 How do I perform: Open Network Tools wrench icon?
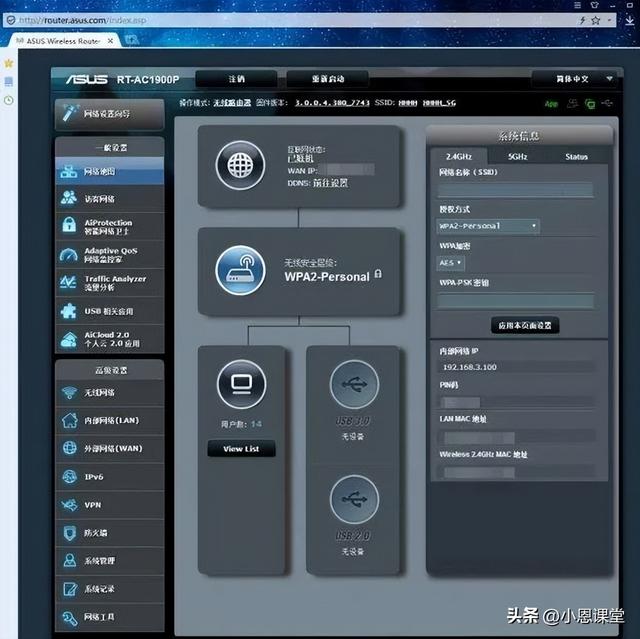click(70, 617)
